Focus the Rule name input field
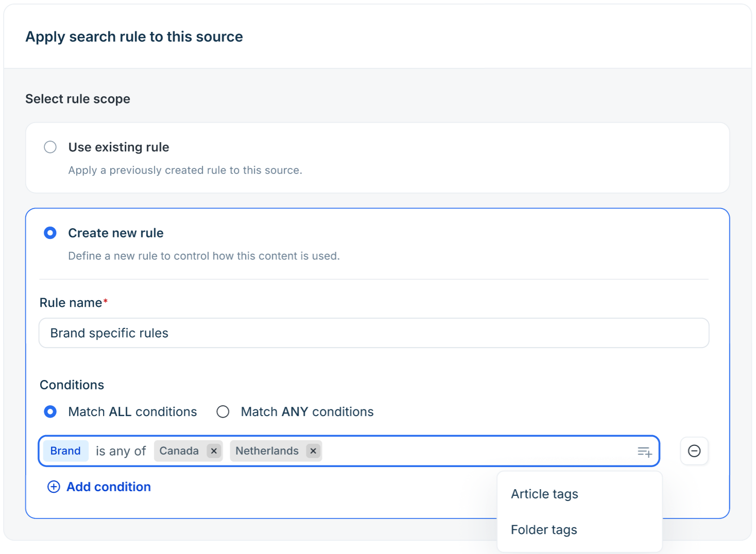Screen dimensions: 756x554 pyautogui.click(x=374, y=333)
